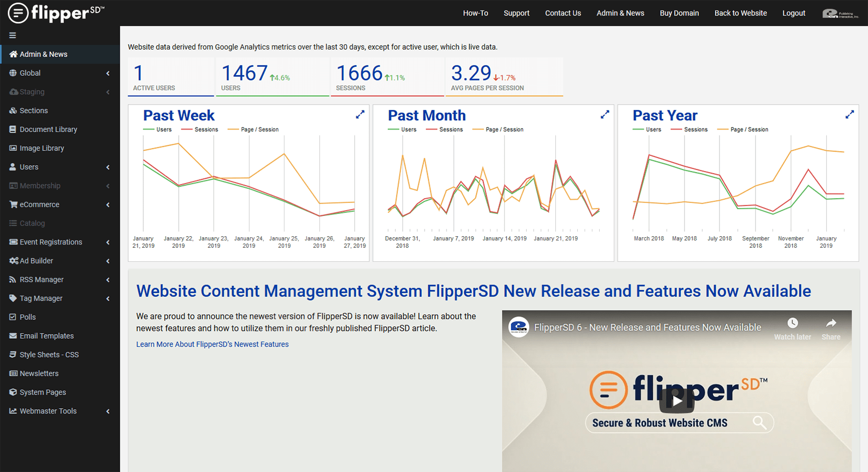Select the Catalog sidebar item
Image resolution: width=868 pixels, height=472 pixels.
point(60,223)
